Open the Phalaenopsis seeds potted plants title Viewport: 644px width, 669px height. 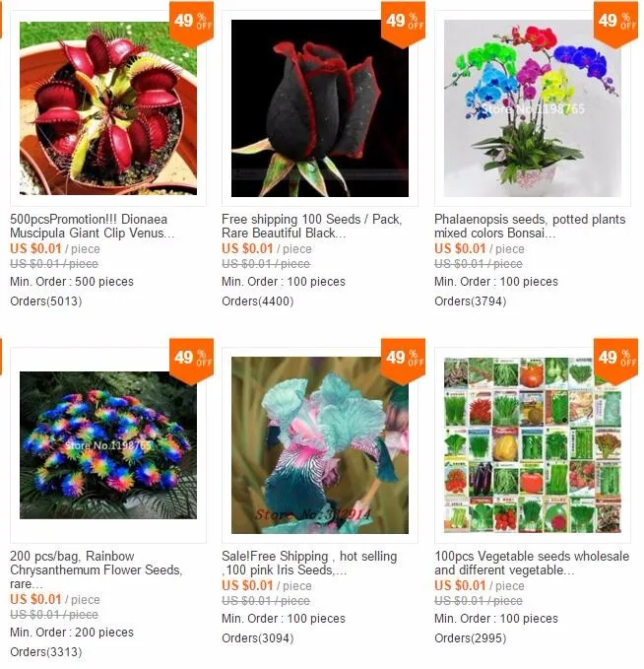(530, 227)
